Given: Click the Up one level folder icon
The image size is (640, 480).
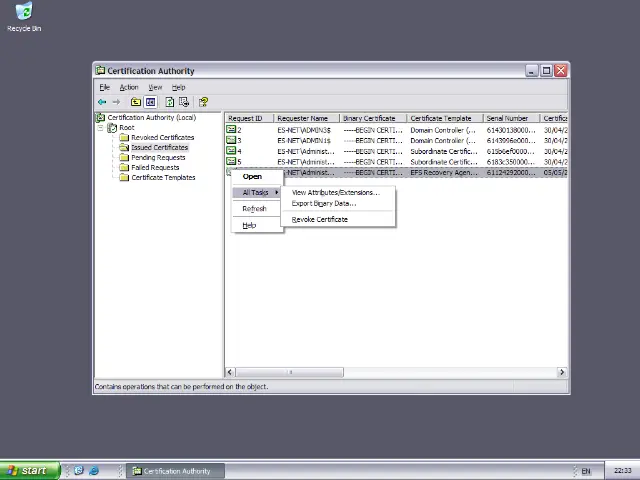Looking at the screenshot, I should pos(136,102).
